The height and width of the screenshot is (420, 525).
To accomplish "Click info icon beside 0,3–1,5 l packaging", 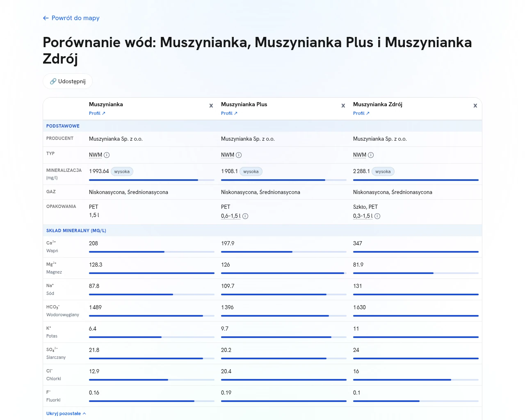I will click(377, 216).
